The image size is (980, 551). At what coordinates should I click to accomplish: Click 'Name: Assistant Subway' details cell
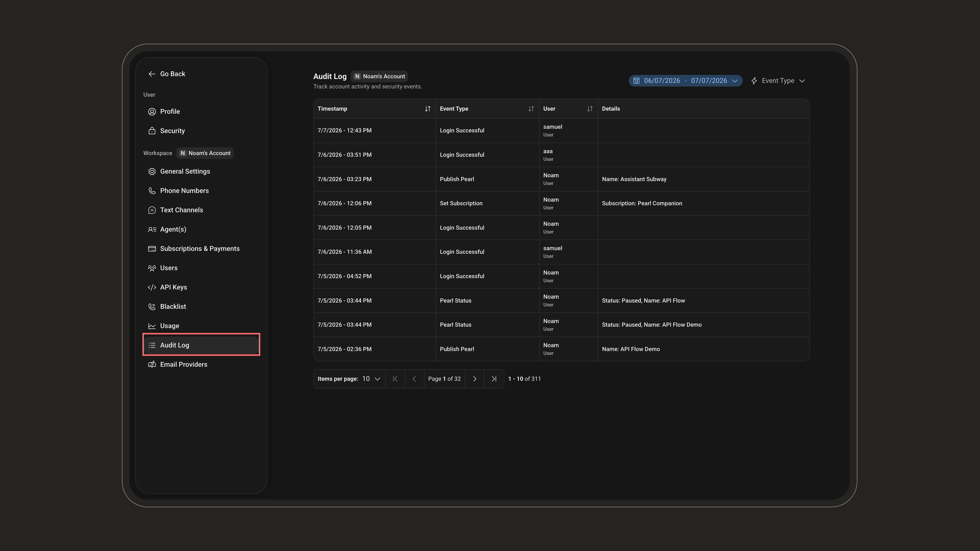pyautogui.click(x=703, y=179)
